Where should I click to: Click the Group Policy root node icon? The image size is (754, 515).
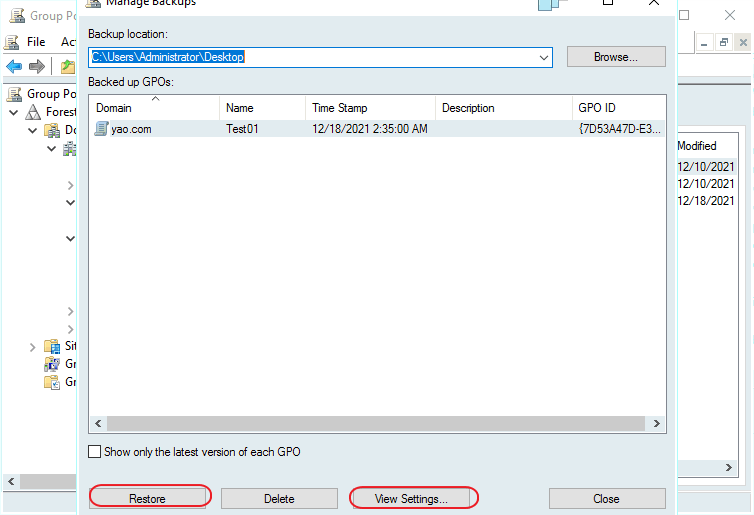coord(14,94)
